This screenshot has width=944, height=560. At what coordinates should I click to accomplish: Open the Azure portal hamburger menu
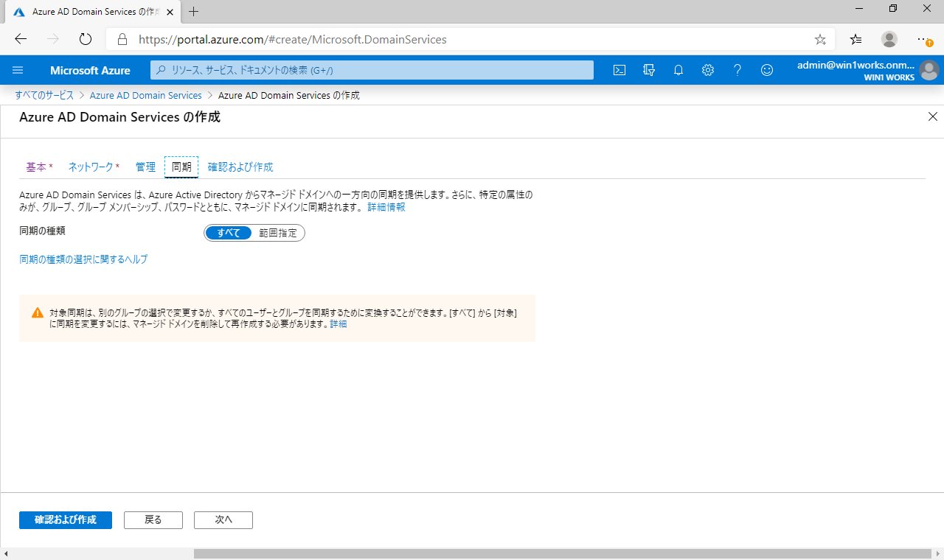18,70
